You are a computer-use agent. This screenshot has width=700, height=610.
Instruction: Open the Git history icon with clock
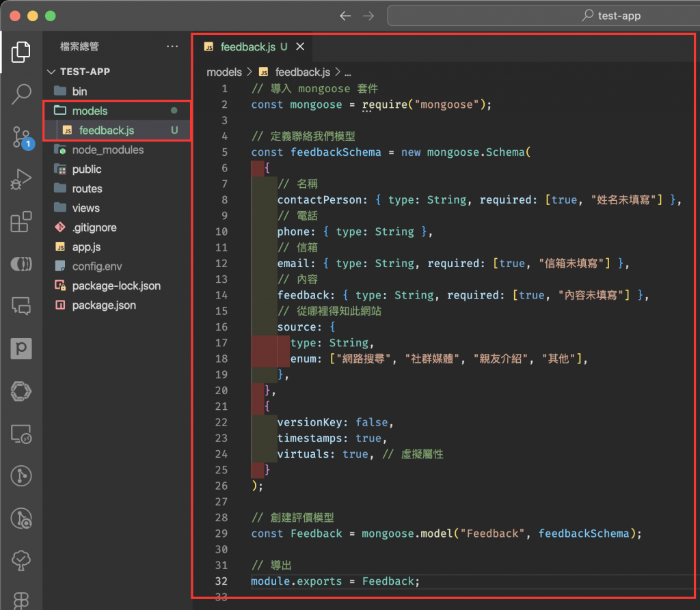point(21,518)
